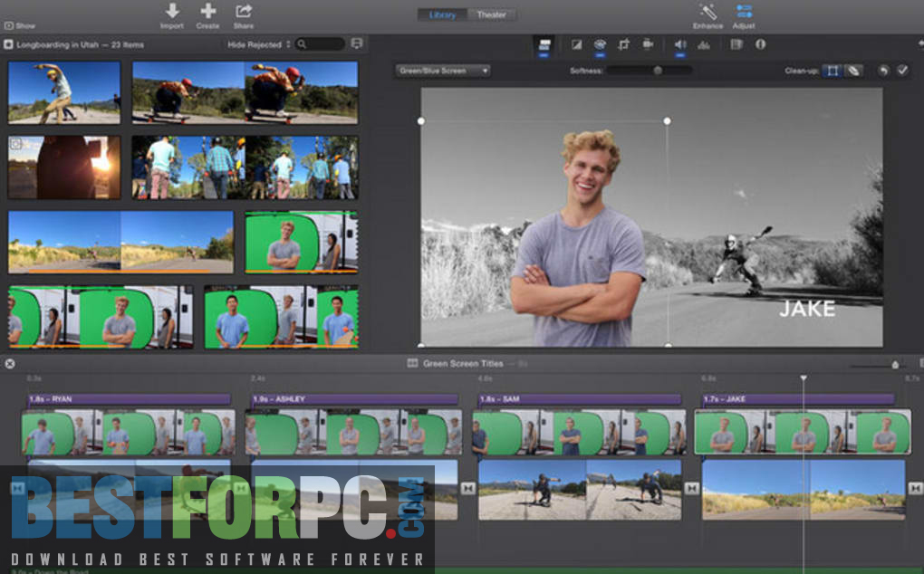The image size is (924, 574).
Task: Click the Softness slider knob
Action: (x=658, y=71)
